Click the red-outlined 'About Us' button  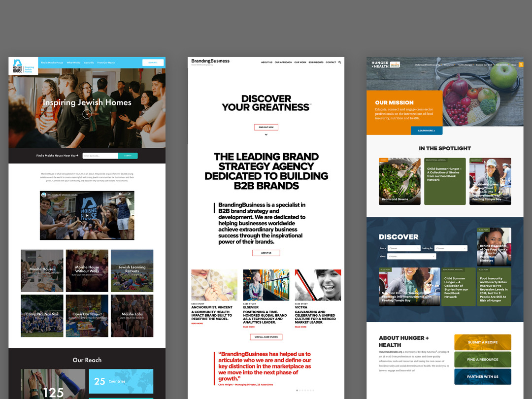pyautogui.click(x=266, y=253)
